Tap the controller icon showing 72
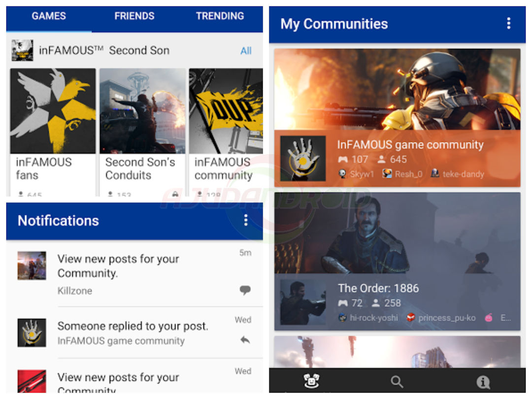Image resolution: width=532 pixels, height=399 pixels. (x=343, y=303)
